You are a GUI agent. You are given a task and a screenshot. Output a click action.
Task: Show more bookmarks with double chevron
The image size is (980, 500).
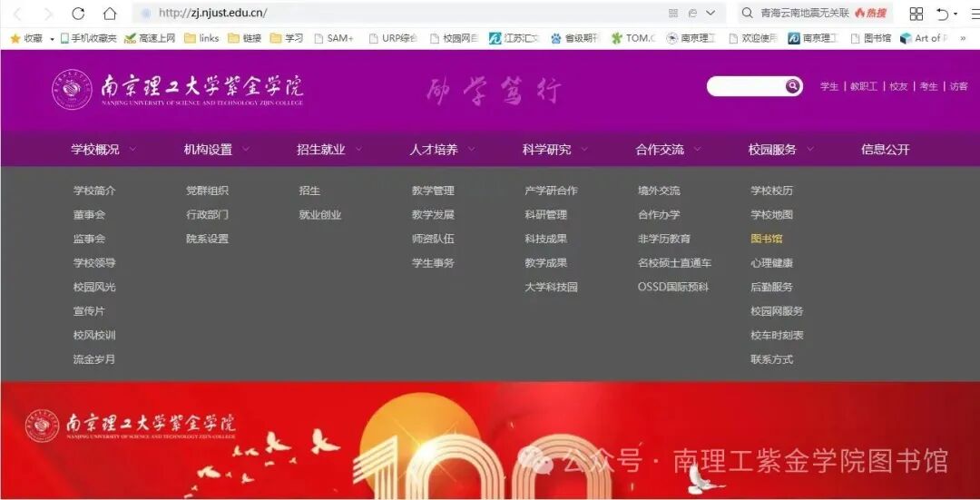(963, 39)
